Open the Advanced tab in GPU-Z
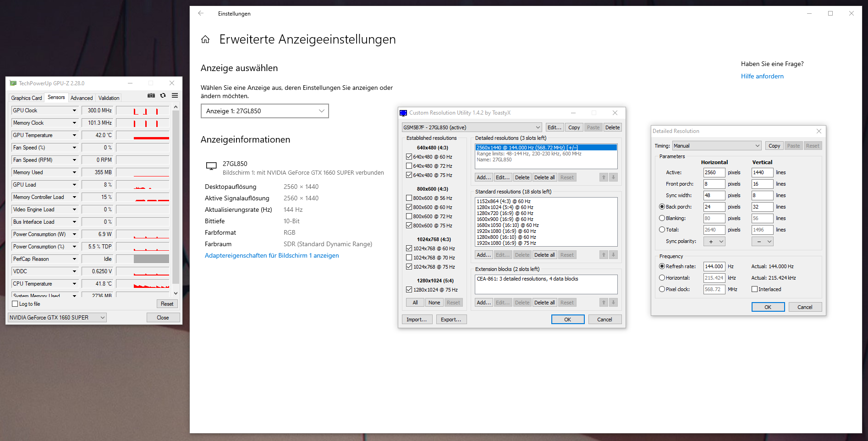This screenshot has height=441, width=868. pos(82,98)
